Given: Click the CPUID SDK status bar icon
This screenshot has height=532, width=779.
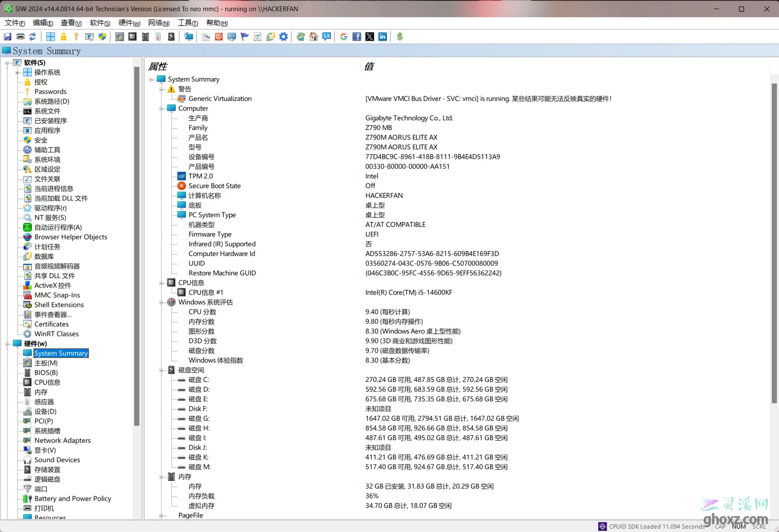Looking at the screenshot, I should (602, 526).
